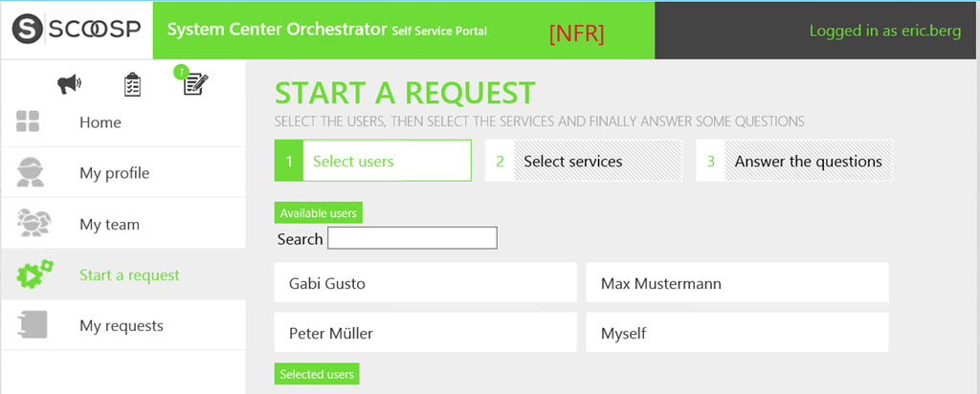Image resolution: width=980 pixels, height=394 pixels.
Task: Click the SCOOSP logo
Action: click(x=76, y=30)
